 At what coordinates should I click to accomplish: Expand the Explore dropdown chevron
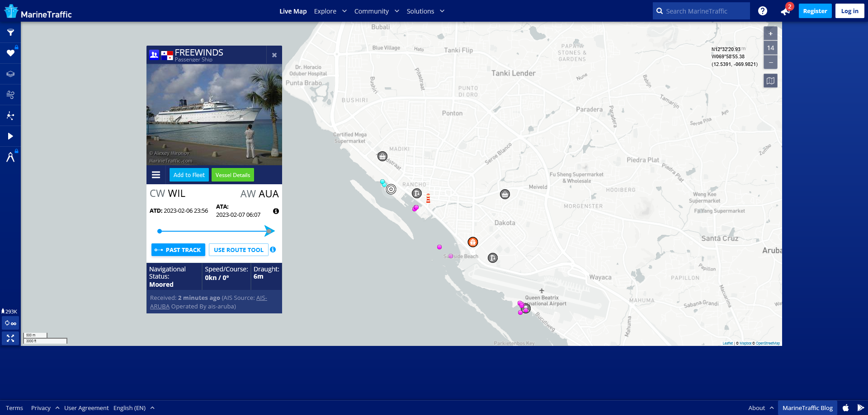[x=344, y=11]
